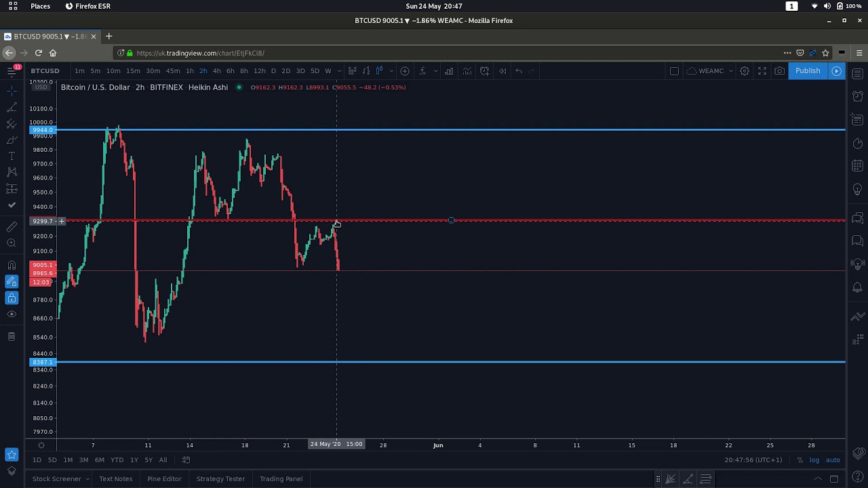Toggle log scale on price axis
Viewport: 868px width, 488px height.
(814, 460)
